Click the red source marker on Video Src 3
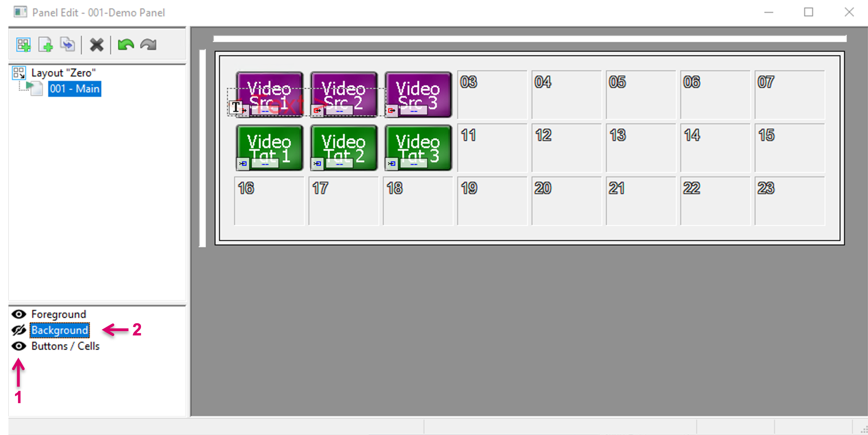The image size is (868, 435). click(391, 110)
